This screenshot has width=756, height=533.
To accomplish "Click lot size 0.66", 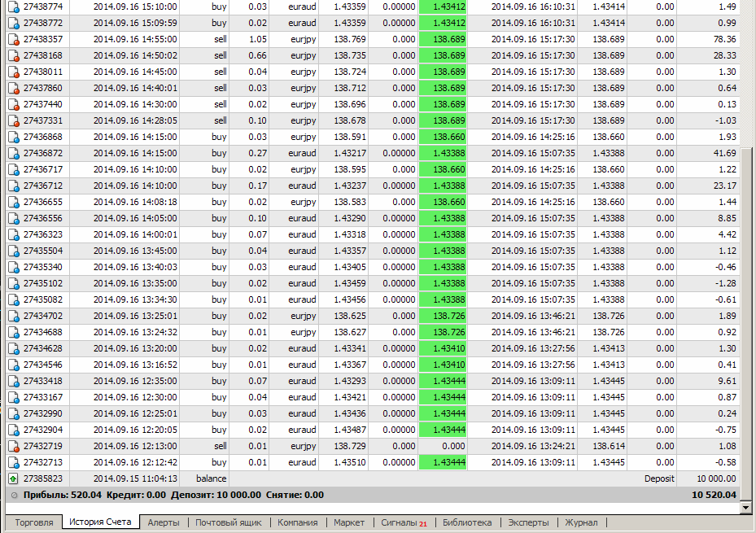I will coord(257,55).
